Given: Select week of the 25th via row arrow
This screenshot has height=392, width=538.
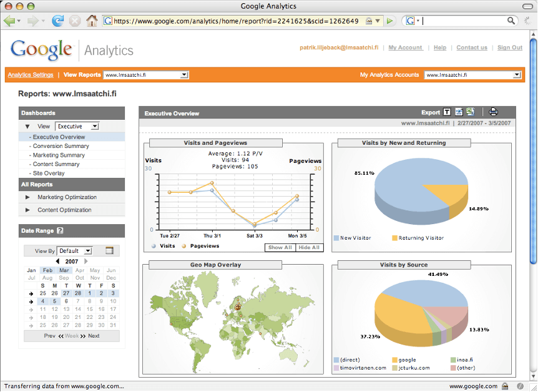Looking at the screenshot, I should point(31,294).
